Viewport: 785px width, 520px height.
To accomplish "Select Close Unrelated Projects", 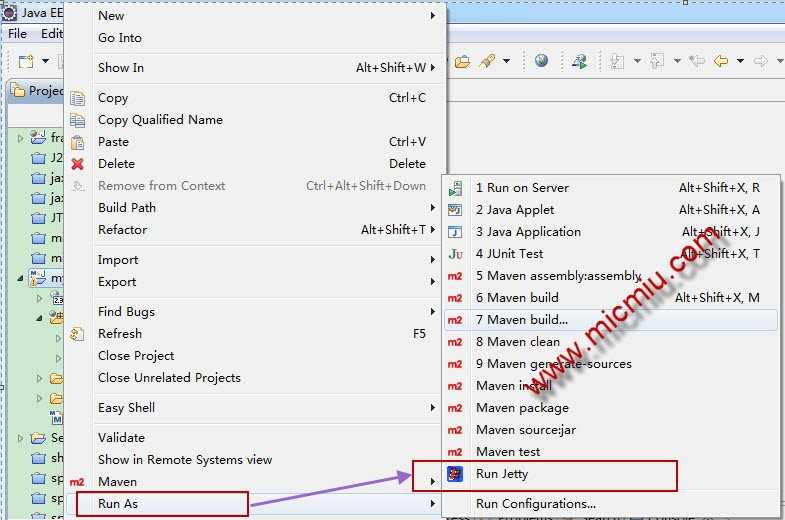I will [169, 378].
